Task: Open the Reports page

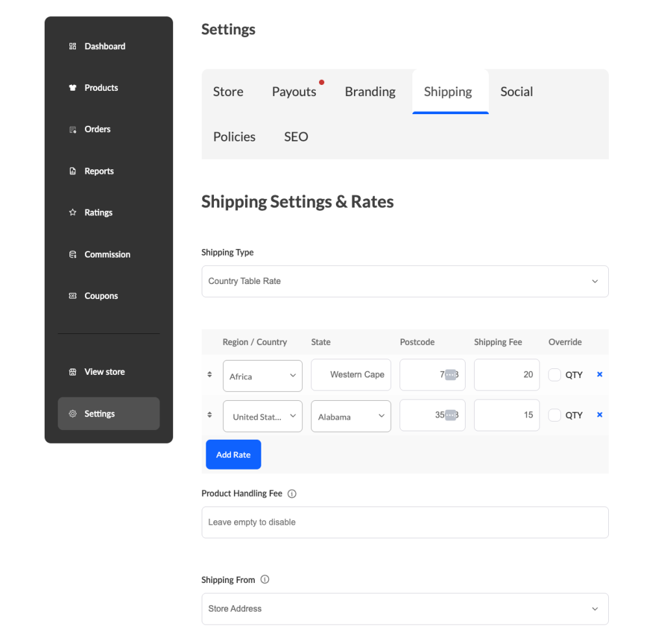Action: [x=99, y=171]
